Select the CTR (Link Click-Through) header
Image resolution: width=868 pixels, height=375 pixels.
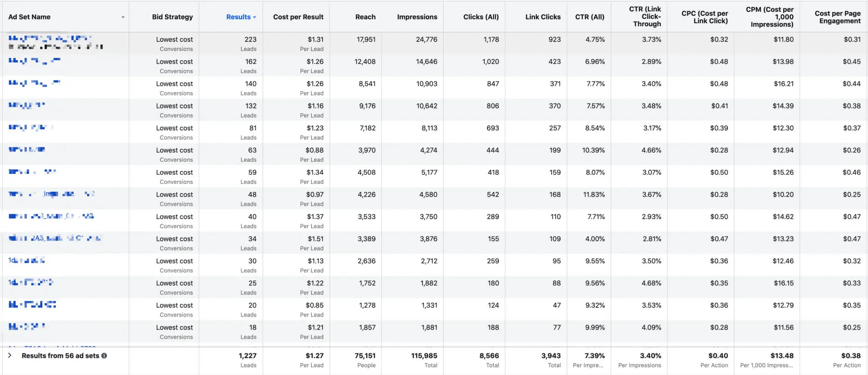[x=645, y=17]
